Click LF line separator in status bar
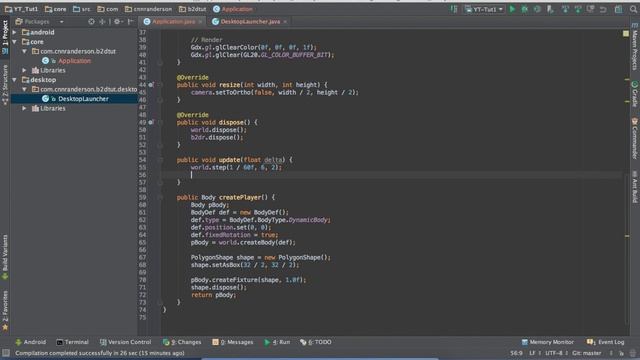This screenshot has width=640, height=360. 532,353
